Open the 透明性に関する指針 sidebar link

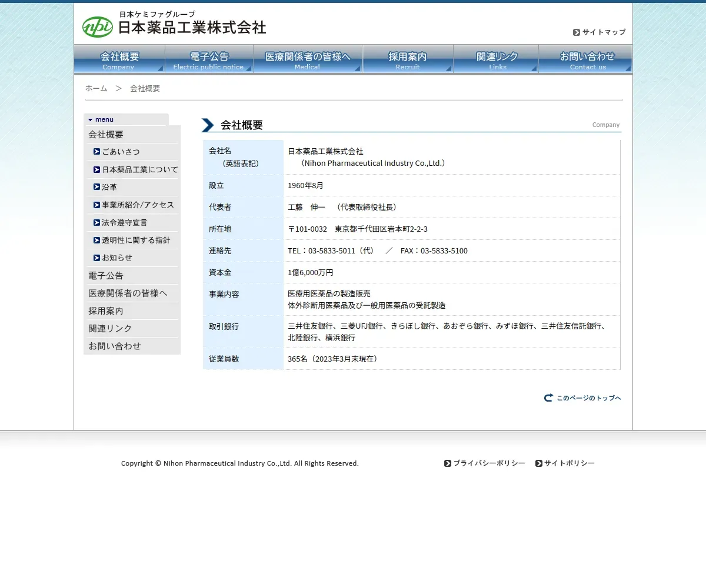[x=136, y=240]
